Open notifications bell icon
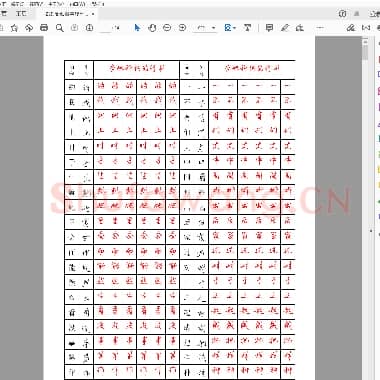The height and width of the screenshot is (380, 380). (x=357, y=14)
